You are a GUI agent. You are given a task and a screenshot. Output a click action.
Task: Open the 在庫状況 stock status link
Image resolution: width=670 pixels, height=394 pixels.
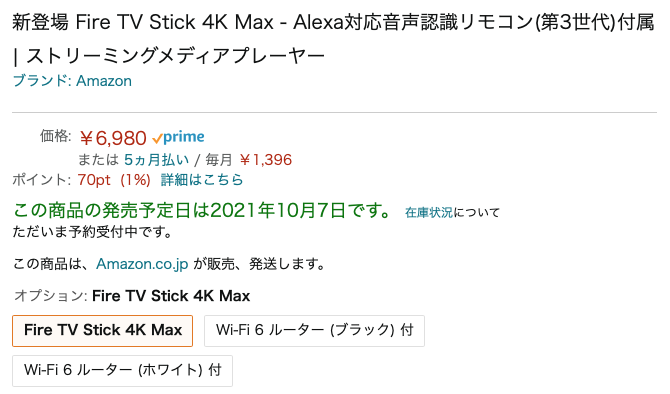click(x=429, y=212)
